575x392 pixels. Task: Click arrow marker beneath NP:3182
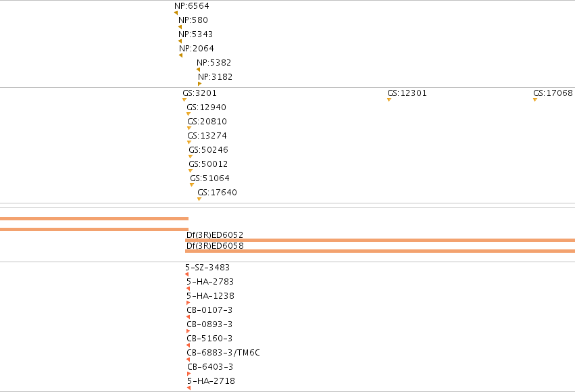[x=200, y=84]
